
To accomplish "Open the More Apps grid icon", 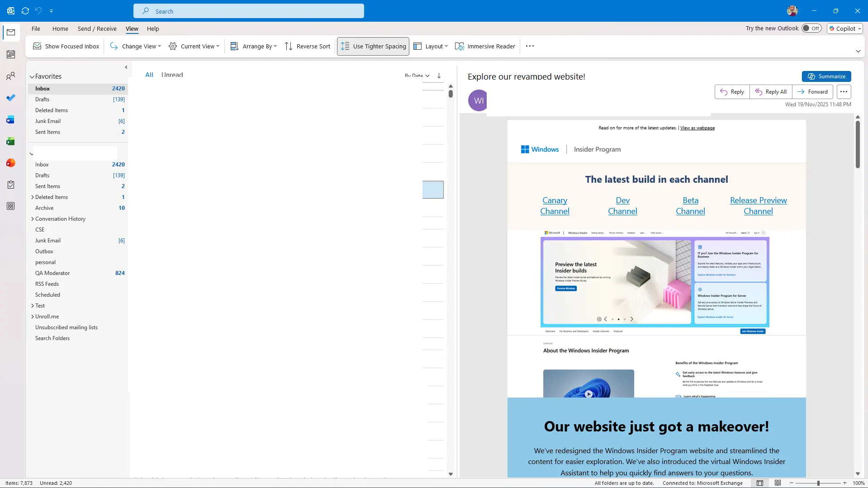I will (11, 206).
